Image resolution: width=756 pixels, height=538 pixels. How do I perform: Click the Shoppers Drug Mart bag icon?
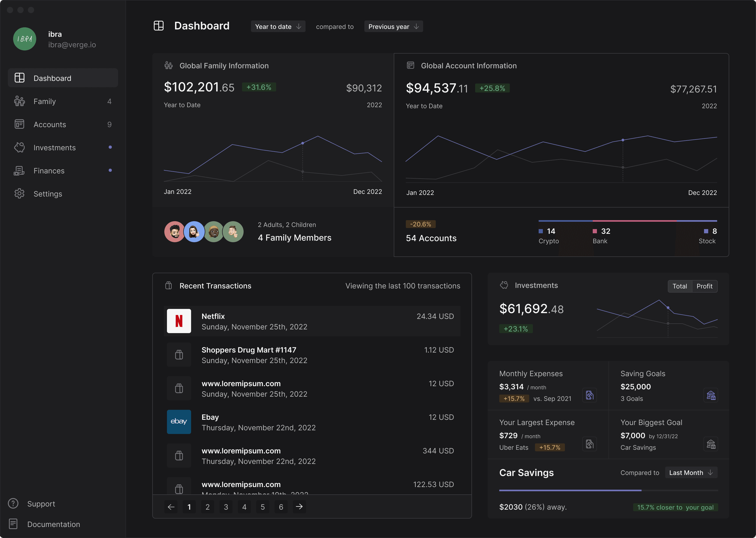point(179,354)
